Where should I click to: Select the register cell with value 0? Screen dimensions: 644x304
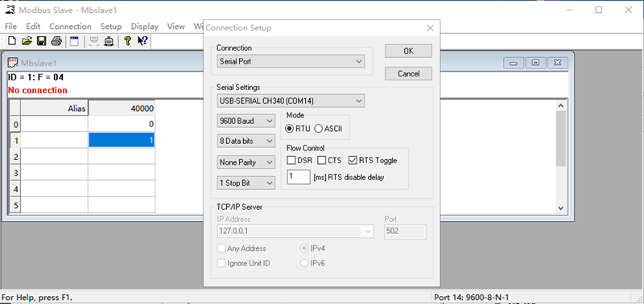tap(122, 124)
